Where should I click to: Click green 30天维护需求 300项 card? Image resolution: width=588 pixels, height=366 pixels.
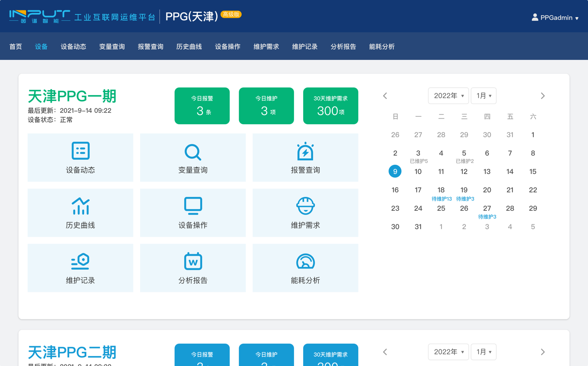[331, 106]
